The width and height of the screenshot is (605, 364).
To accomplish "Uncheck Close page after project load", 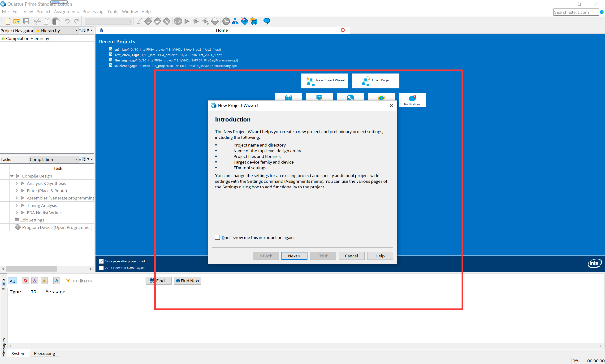I will (101, 261).
